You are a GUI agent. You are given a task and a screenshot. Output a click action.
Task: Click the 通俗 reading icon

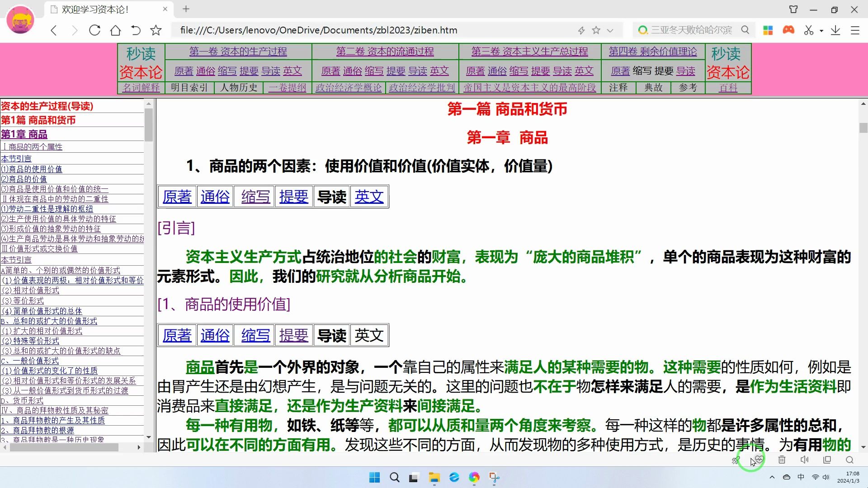[215, 197]
